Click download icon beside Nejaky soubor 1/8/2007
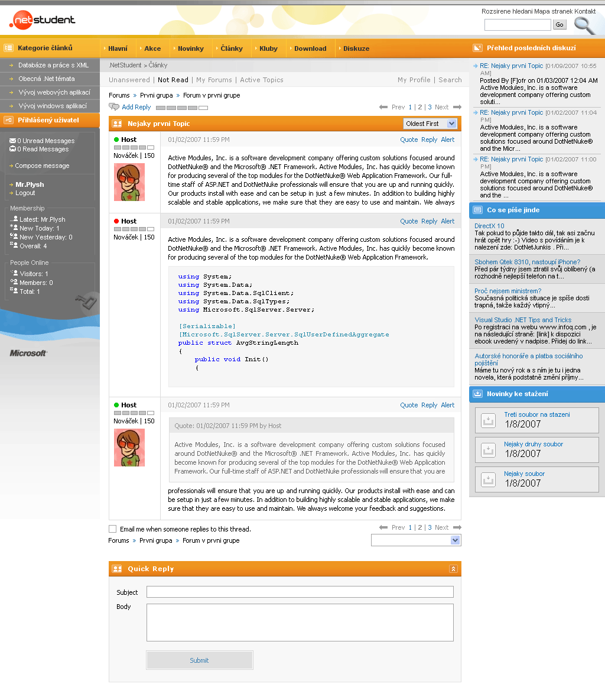The height and width of the screenshot is (700, 605). 489,479
